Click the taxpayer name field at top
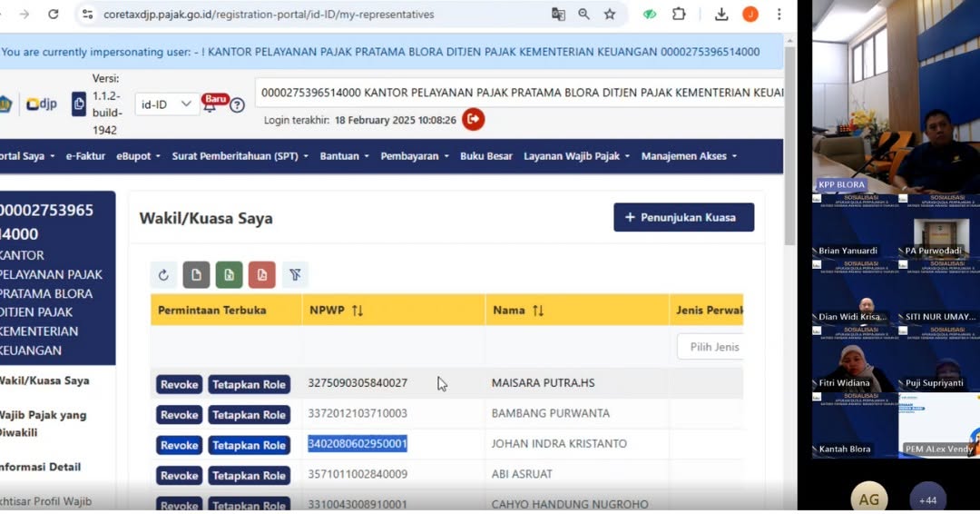The width and height of the screenshot is (980, 514). point(519,94)
